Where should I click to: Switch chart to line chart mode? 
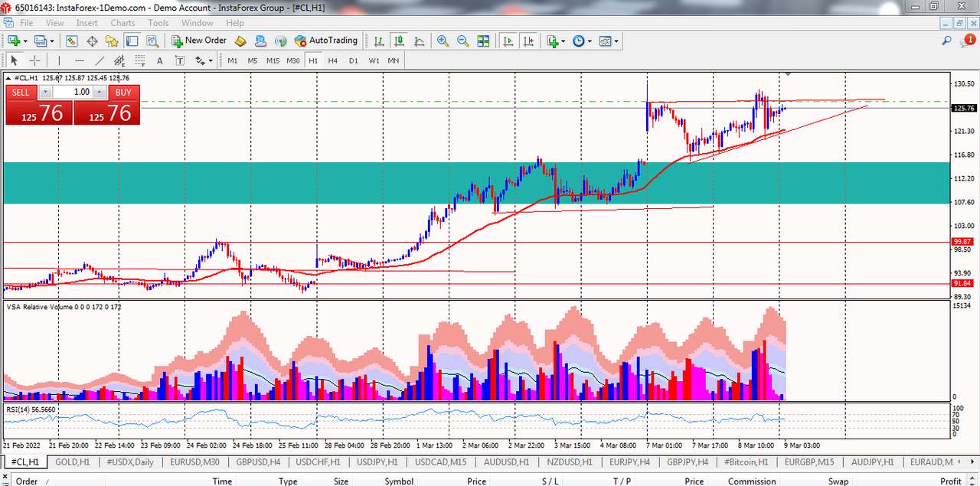point(419,41)
